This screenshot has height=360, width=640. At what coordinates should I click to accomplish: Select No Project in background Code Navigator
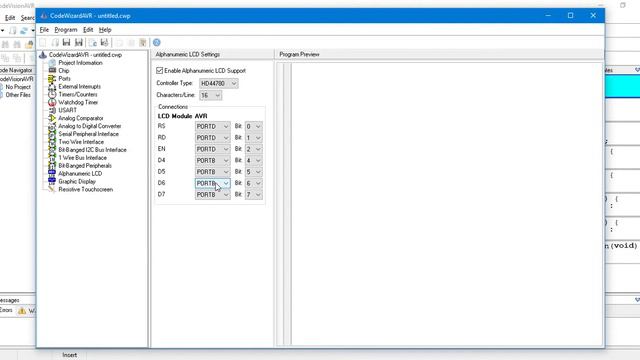pos(18,87)
